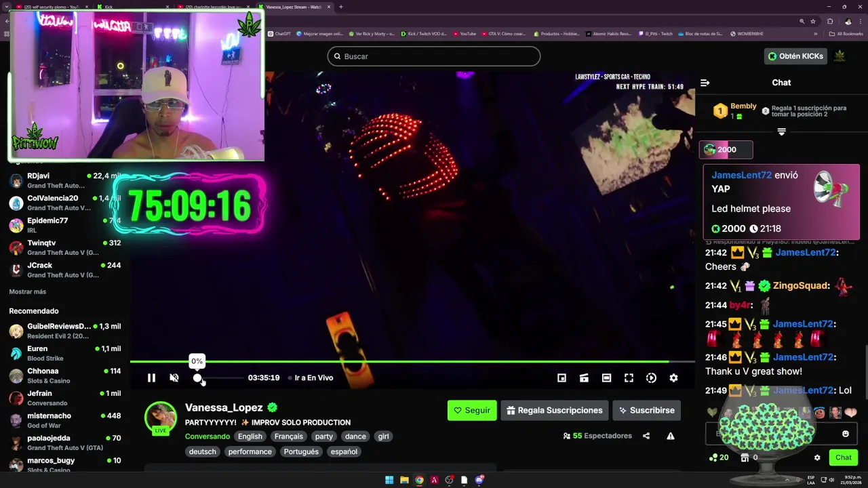
Task: Open video player settings gear
Action: 673,378
